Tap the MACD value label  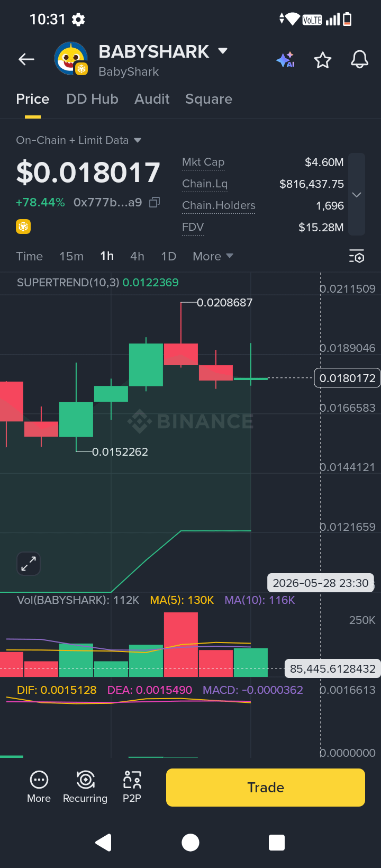click(x=253, y=690)
